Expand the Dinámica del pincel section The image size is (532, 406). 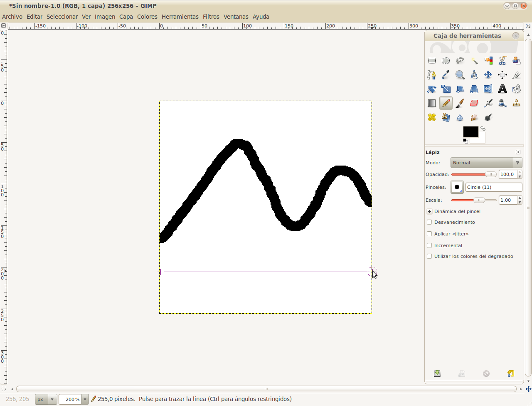(429, 211)
